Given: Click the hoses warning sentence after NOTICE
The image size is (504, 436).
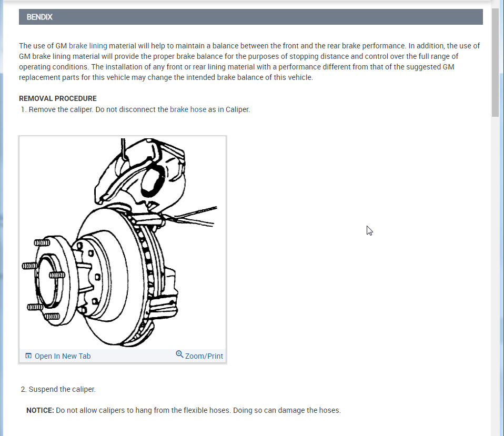Looking at the screenshot, I should pyautogui.click(x=198, y=410).
